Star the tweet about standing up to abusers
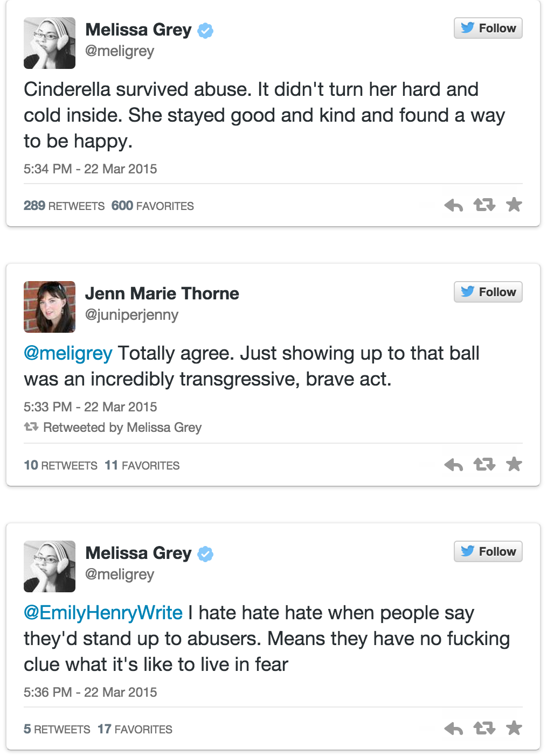The width and height of the screenshot is (554, 756). [514, 728]
